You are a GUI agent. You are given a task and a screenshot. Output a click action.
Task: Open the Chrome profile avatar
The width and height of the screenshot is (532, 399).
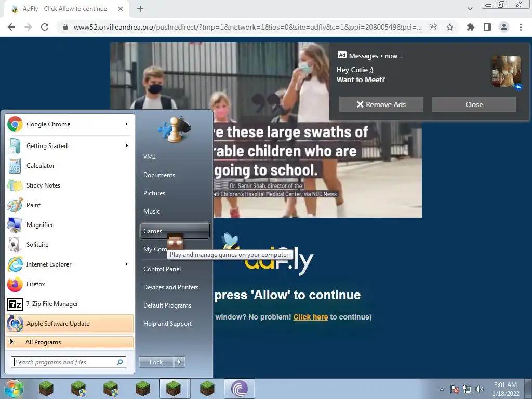504,27
